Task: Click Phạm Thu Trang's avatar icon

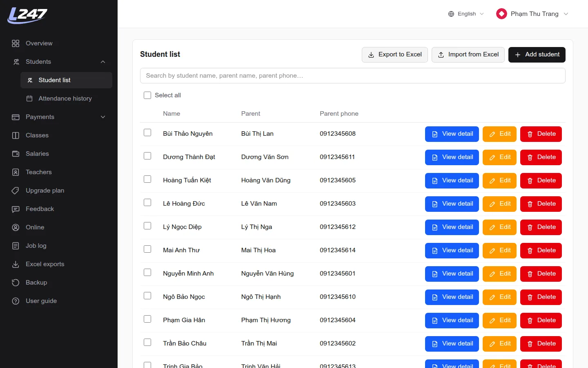Action: pos(501,14)
